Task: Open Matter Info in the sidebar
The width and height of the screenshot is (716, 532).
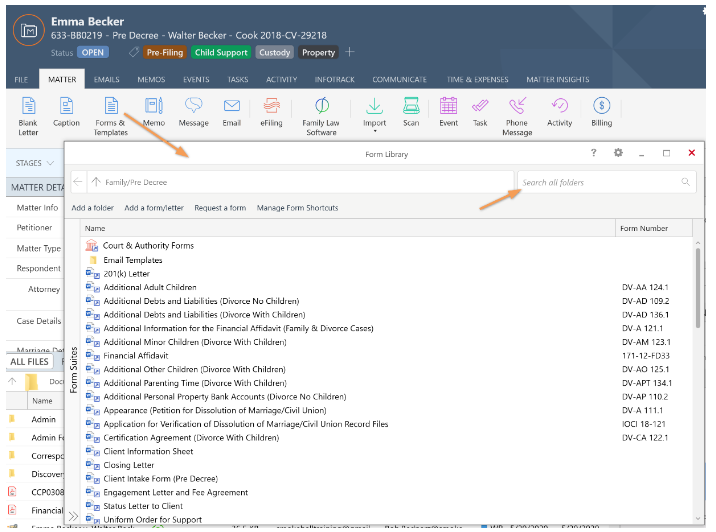Action: tap(37, 207)
